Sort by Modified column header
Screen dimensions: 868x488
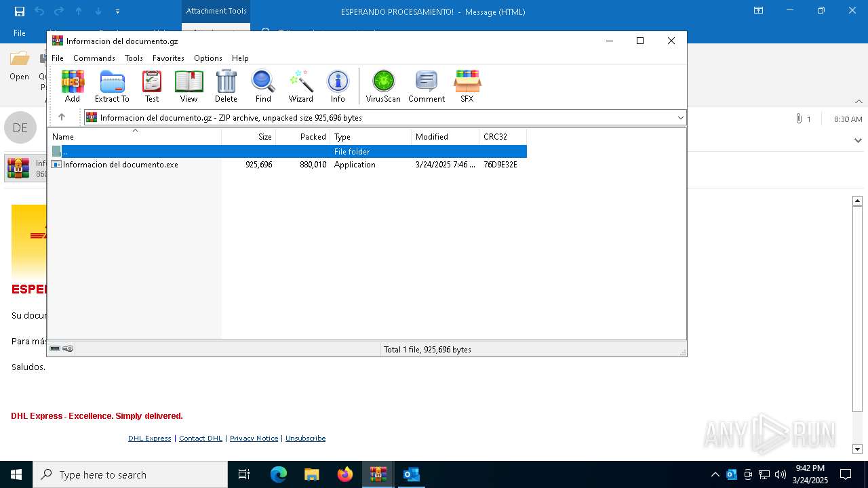point(446,136)
